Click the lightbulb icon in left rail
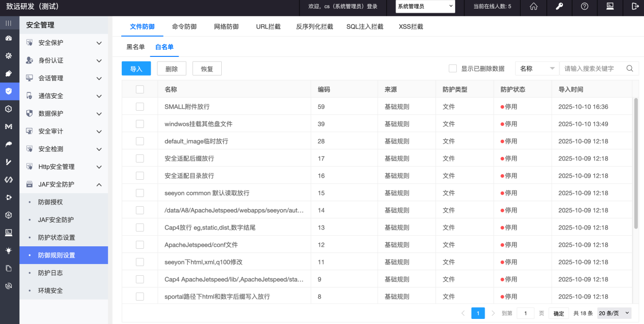The height and width of the screenshot is (324, 644). pyautogui.click(x=9, y=250)
